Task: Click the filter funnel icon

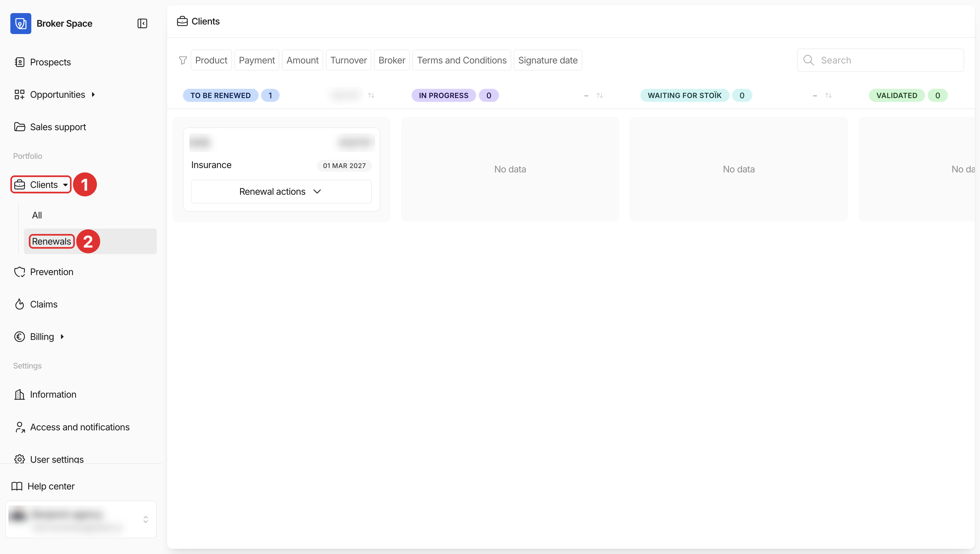Action: (183, 60)
